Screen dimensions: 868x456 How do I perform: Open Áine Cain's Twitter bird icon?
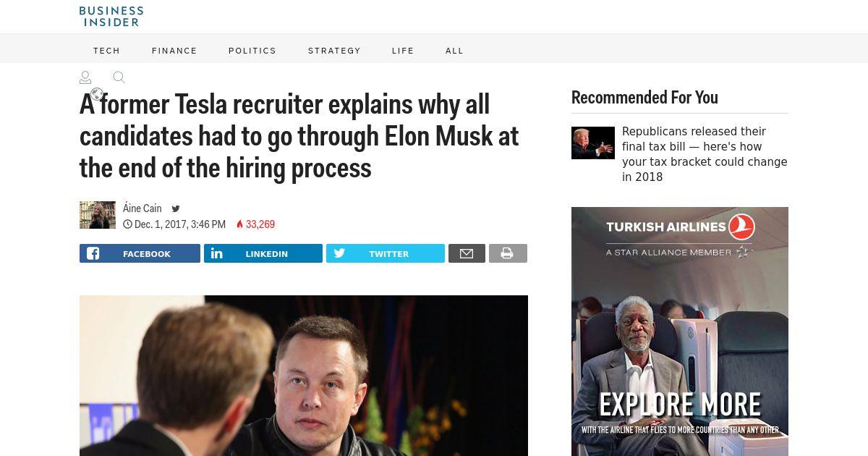coord(176,208)
